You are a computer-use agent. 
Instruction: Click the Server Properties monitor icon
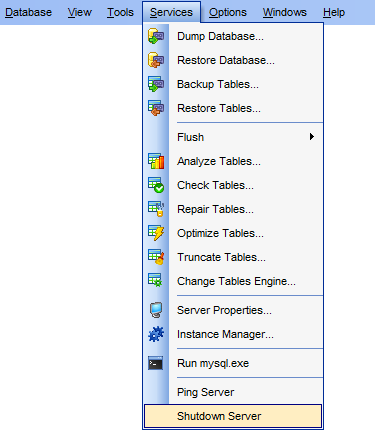(156, 310)
